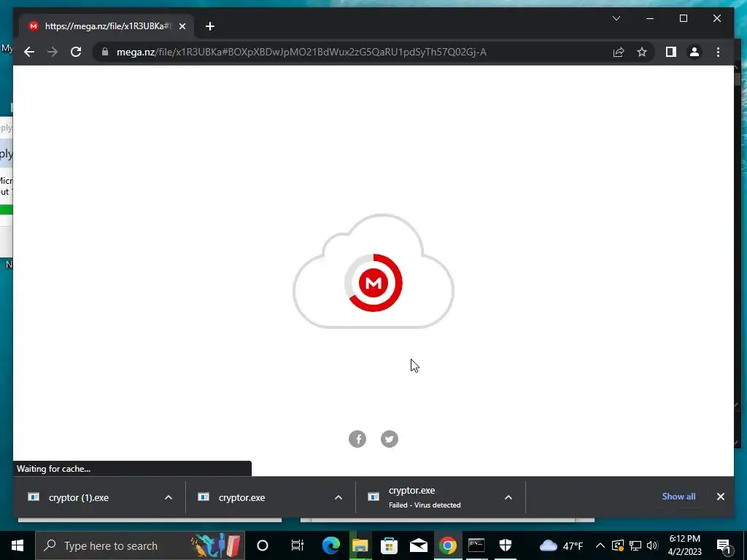
Task: Click the taskbar search box
Action: (139, 545)
